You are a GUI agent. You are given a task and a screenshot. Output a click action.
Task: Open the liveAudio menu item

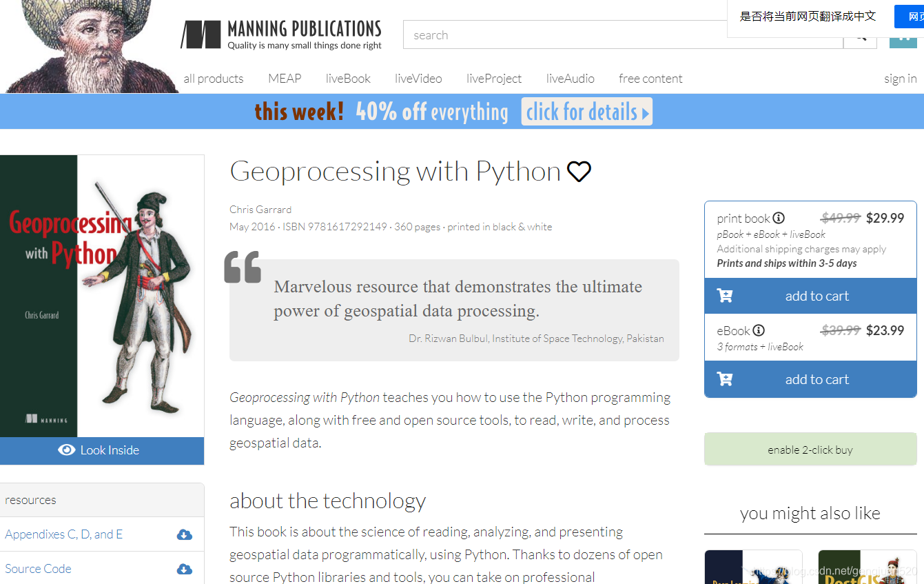[x=570, y=79]
